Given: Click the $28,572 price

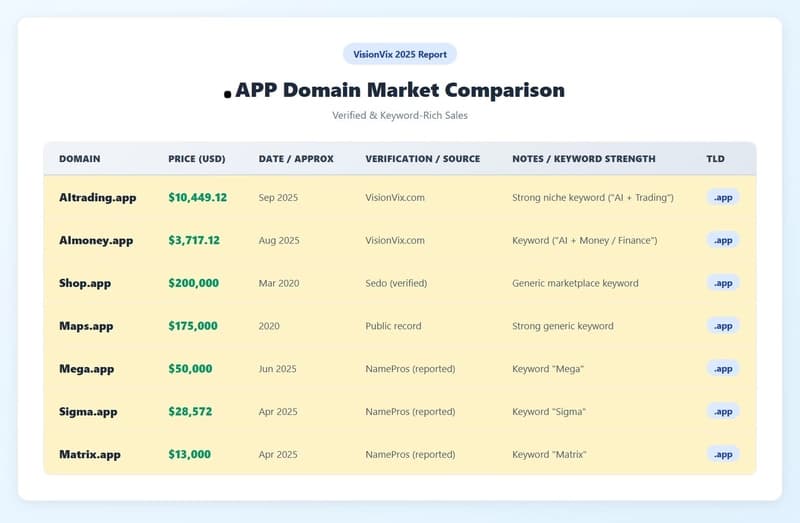Looking at the screenshot, I should pyautogui.click(x=190, y=412).
